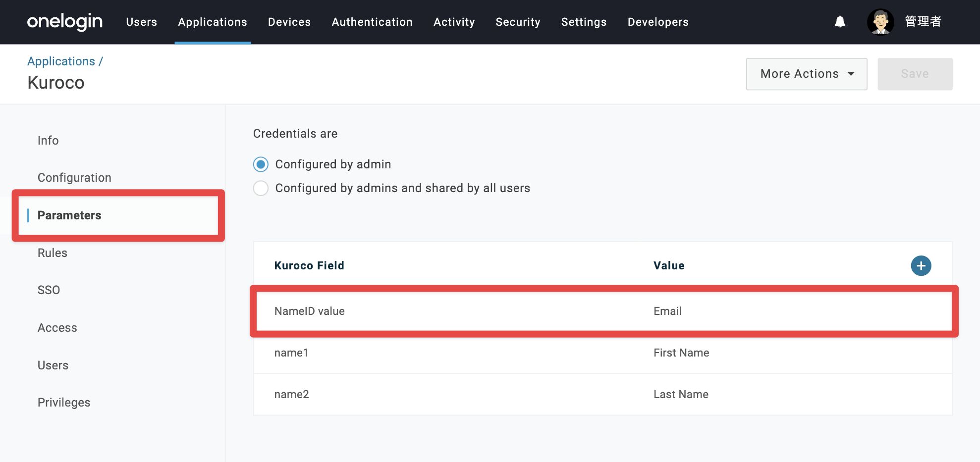Open the 'name1' parameter row

coord(603,353)
